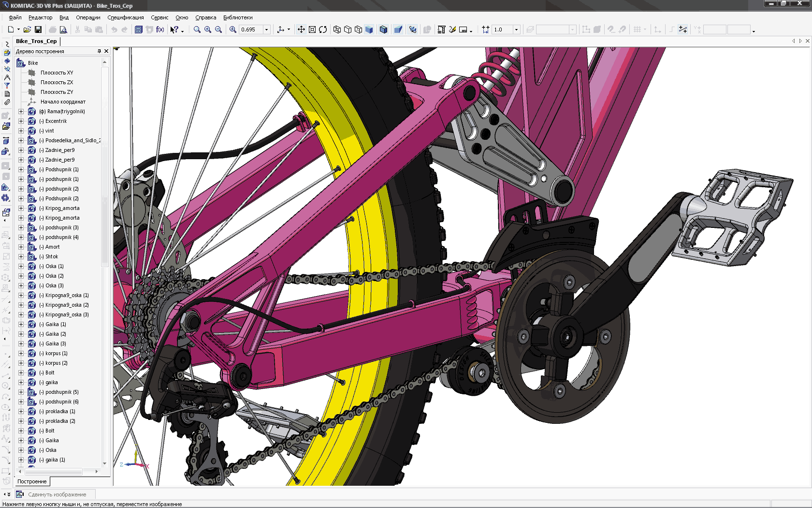Open the Окно menu
This screenshot has height=508, width=812.
click(182, 17)
